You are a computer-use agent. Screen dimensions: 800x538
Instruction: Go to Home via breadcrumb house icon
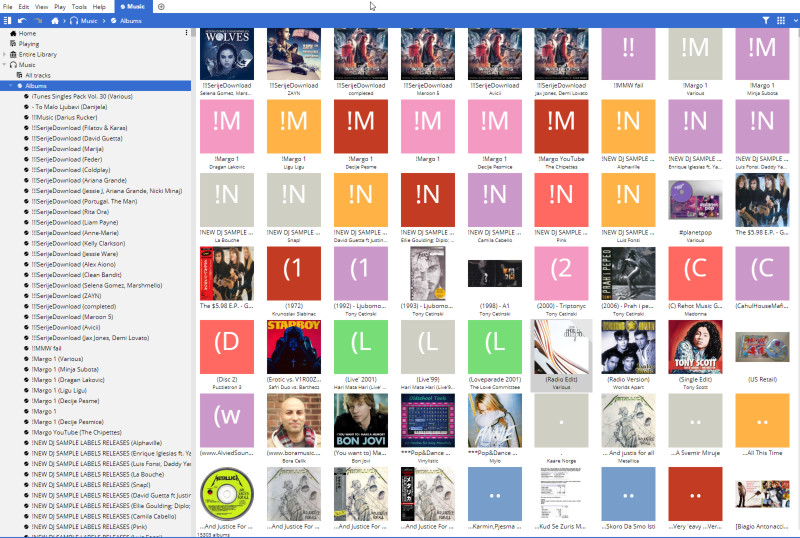click(56, 20)
